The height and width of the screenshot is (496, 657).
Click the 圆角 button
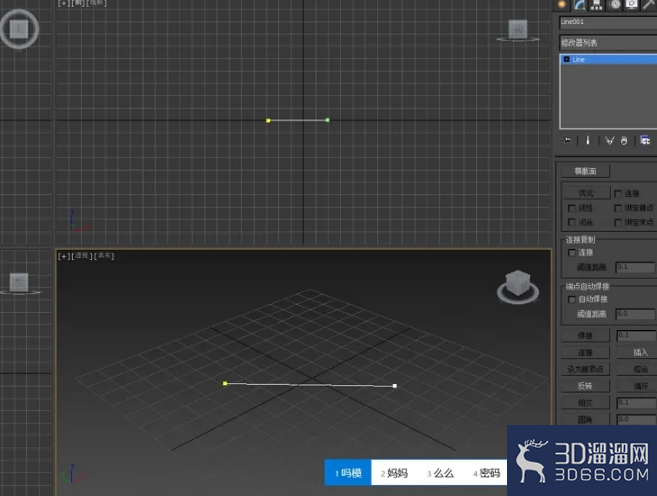coord(585,419)
